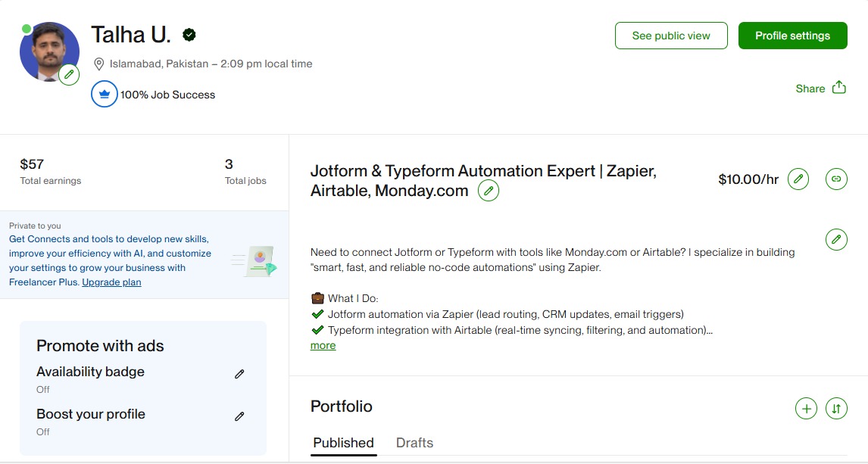Reorder portfolio items using the arrows icon
The width and height of the screenshot is (868, 464).
836,408
